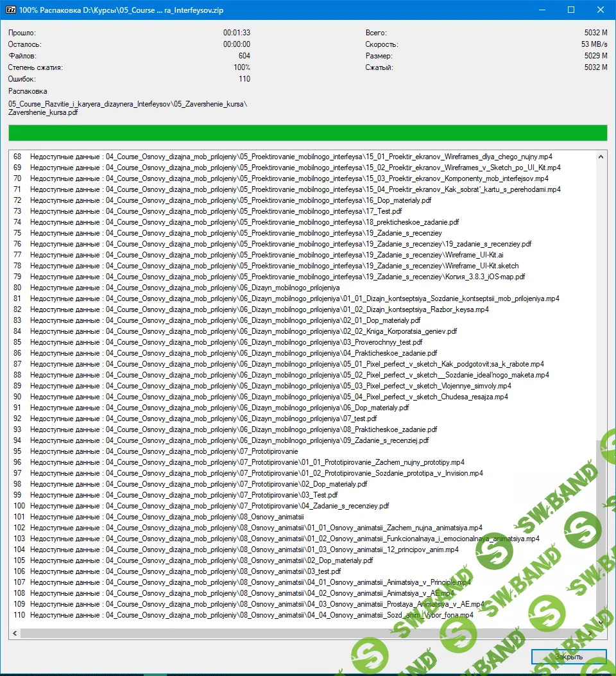
Task: Click the horizontal scrollbar left arrow
Action: click(15, 634)
